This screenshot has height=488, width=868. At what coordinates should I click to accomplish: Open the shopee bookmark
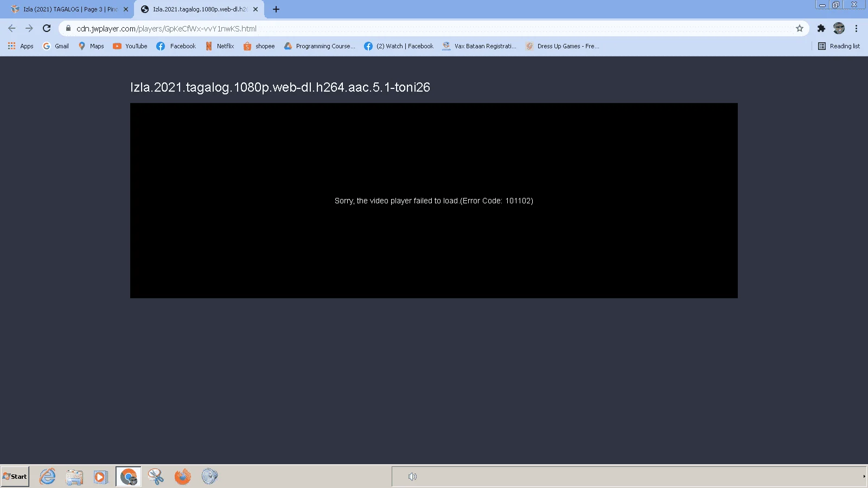click(259, 46)
